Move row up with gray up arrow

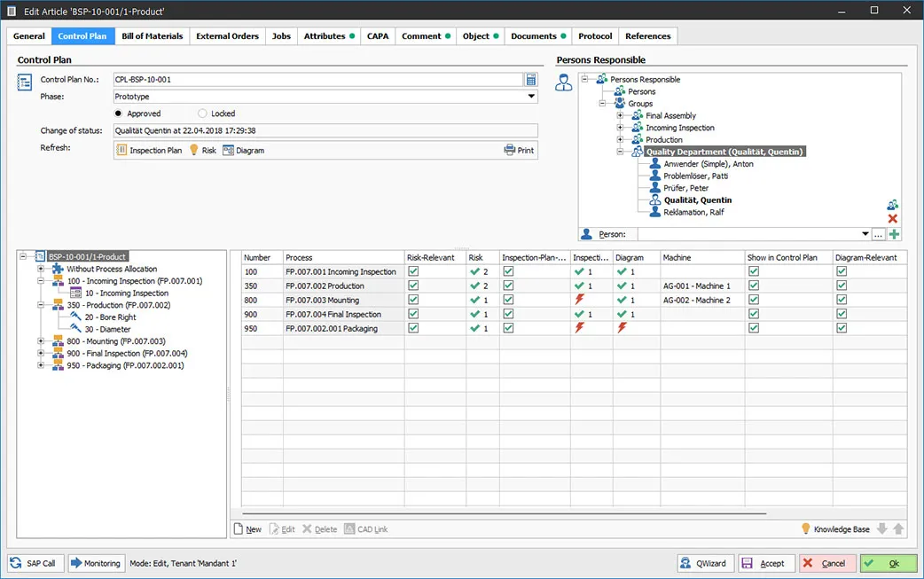[898, 529]
